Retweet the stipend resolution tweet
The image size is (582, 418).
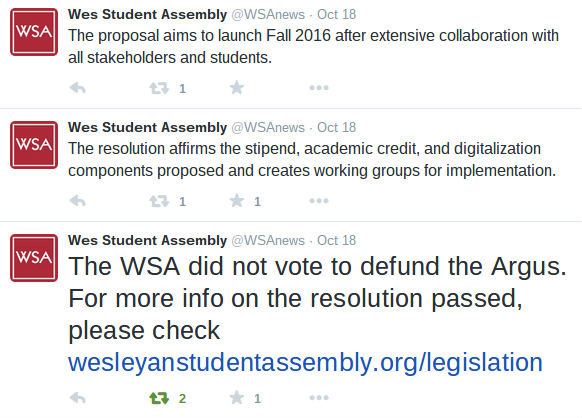pyautogui.click(x=159, y=201)
